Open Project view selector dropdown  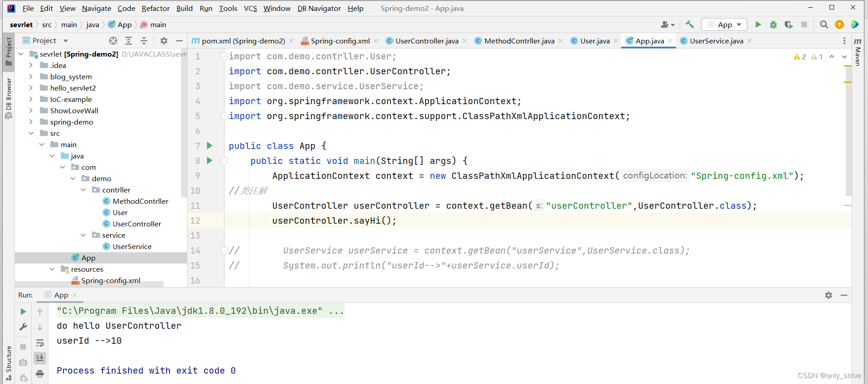[45, 41]
